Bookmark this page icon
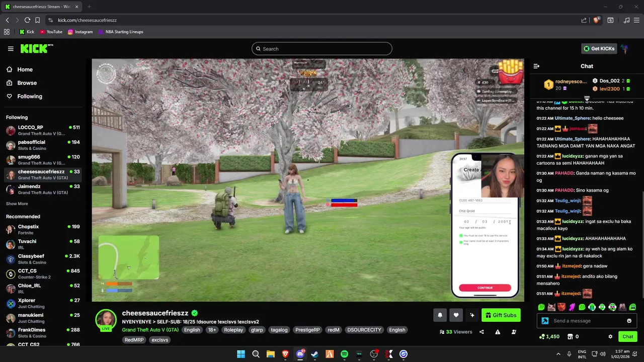 click(x=37, y=20)
